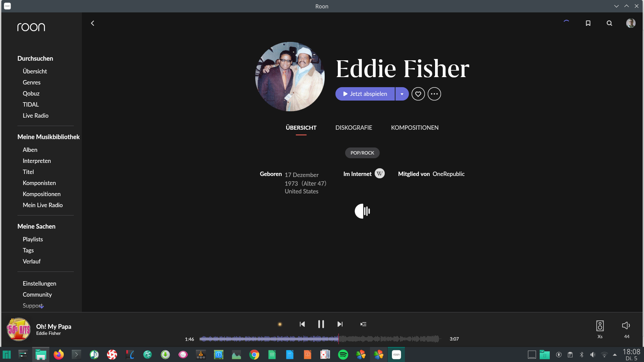Screen dimensions: 644x362
Task: Open Wikipedia link icon
Action: click(380, 173)
